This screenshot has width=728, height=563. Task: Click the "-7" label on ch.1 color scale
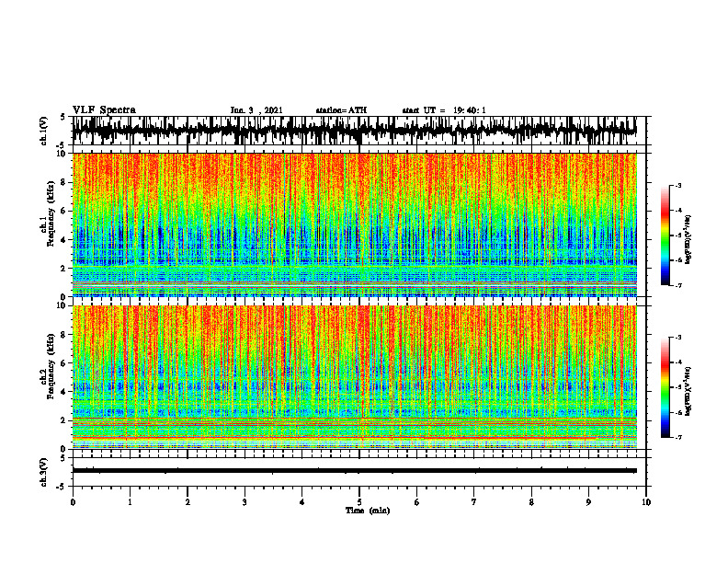point(678,285)
